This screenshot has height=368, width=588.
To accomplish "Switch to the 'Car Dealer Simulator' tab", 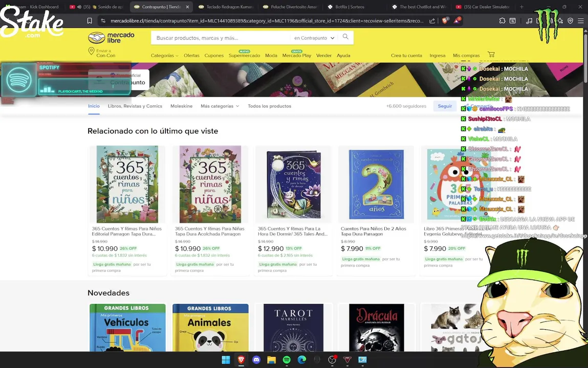I will point(484,7).
